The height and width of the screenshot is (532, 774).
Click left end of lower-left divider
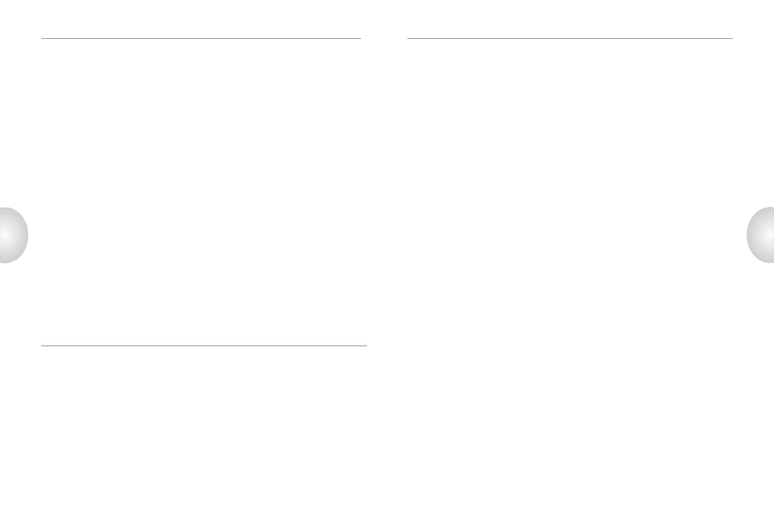pos(42,345)
